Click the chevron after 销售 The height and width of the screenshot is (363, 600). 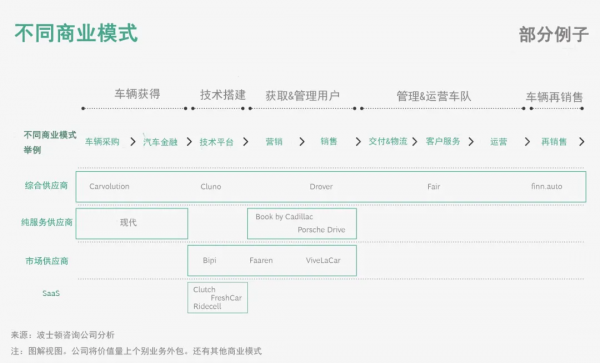pyautogui.click(x=358, y=142)
